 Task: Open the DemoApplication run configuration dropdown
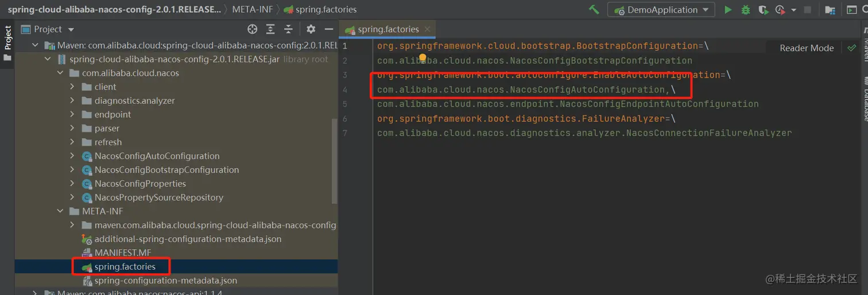click(x=662, y=10)
